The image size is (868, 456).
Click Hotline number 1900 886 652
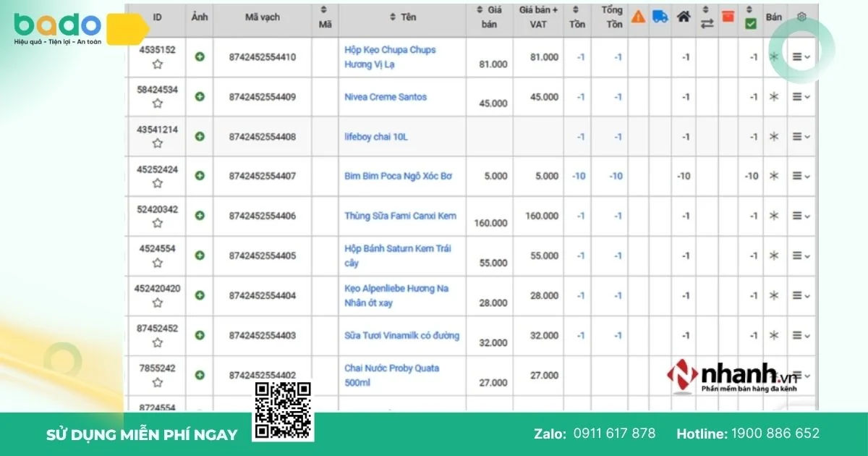(x=775, y=434)
